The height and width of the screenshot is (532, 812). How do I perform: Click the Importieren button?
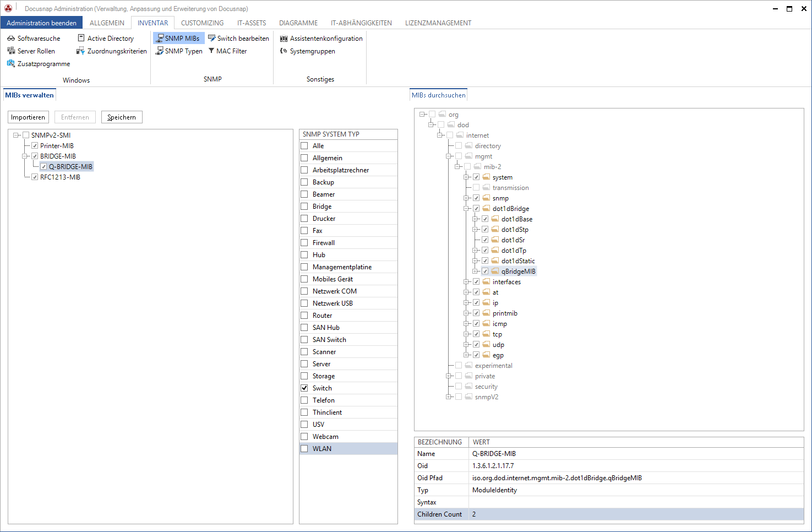28,117
